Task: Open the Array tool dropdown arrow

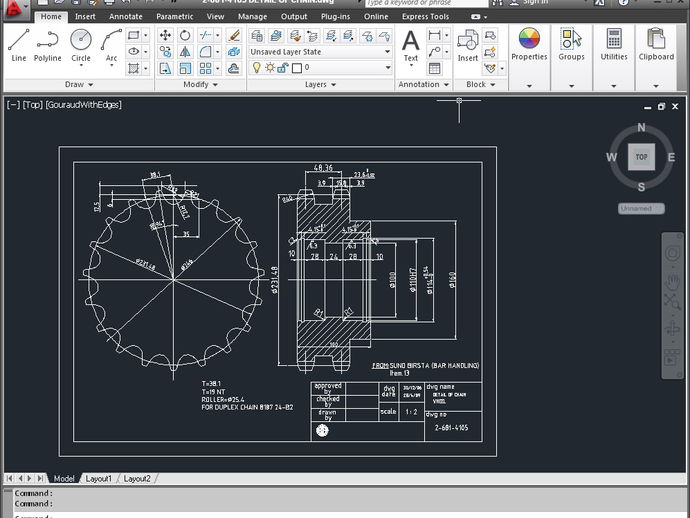Action: 217,69
